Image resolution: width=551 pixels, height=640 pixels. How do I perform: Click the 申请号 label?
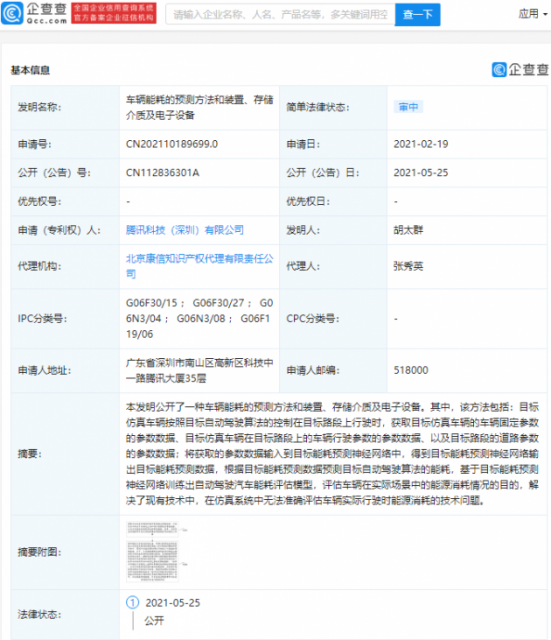[34, 144]
